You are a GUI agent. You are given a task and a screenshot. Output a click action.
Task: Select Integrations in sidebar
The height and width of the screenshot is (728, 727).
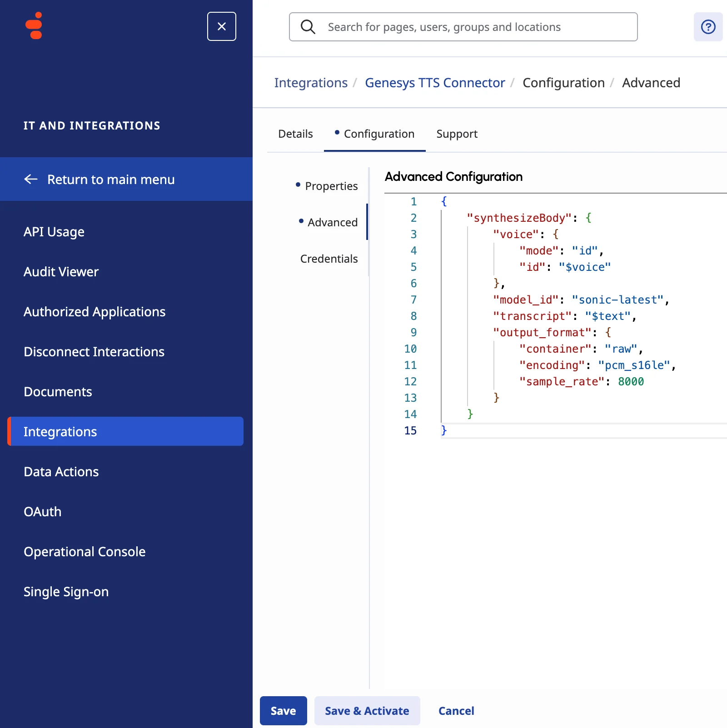pos(125,431)
